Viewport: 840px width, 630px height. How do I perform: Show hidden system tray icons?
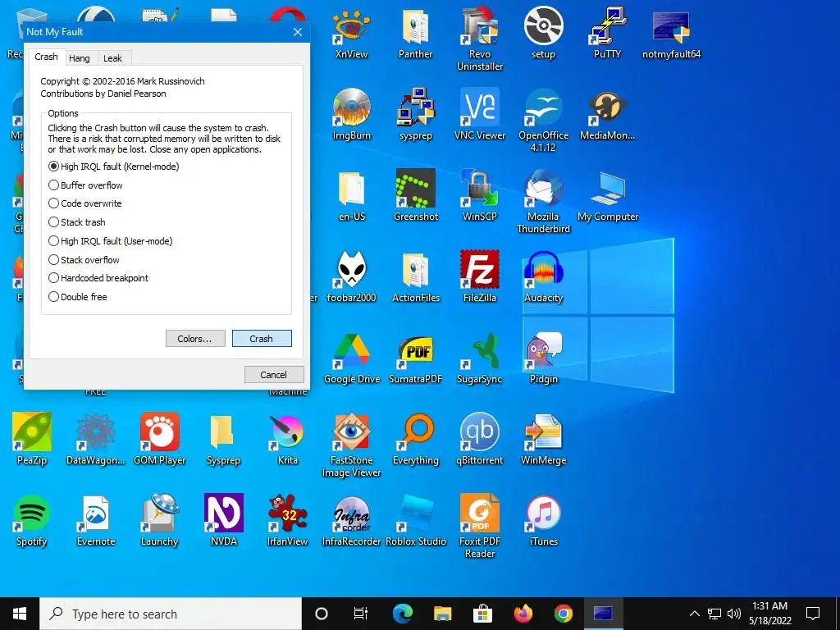pos(694,614)
